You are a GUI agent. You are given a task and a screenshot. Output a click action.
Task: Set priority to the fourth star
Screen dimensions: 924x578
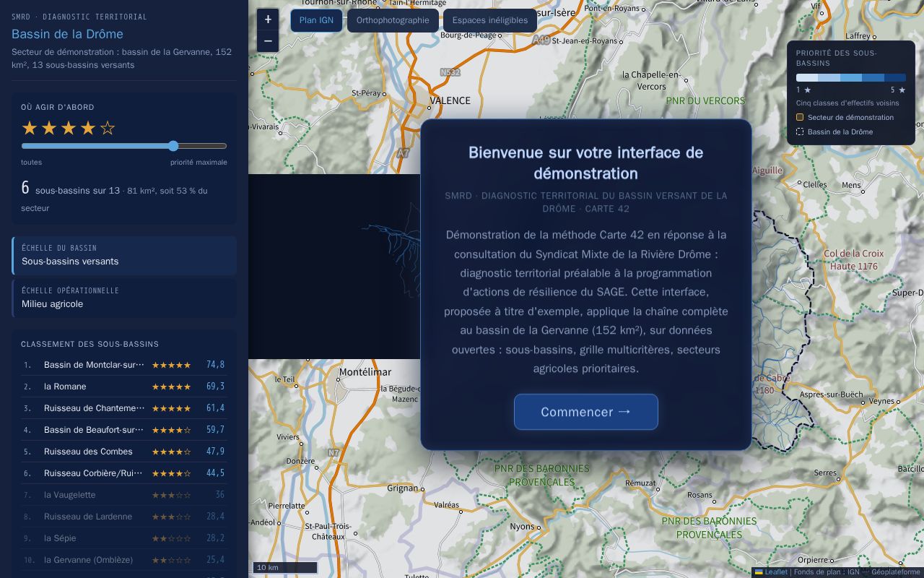[x=88, y=129]
